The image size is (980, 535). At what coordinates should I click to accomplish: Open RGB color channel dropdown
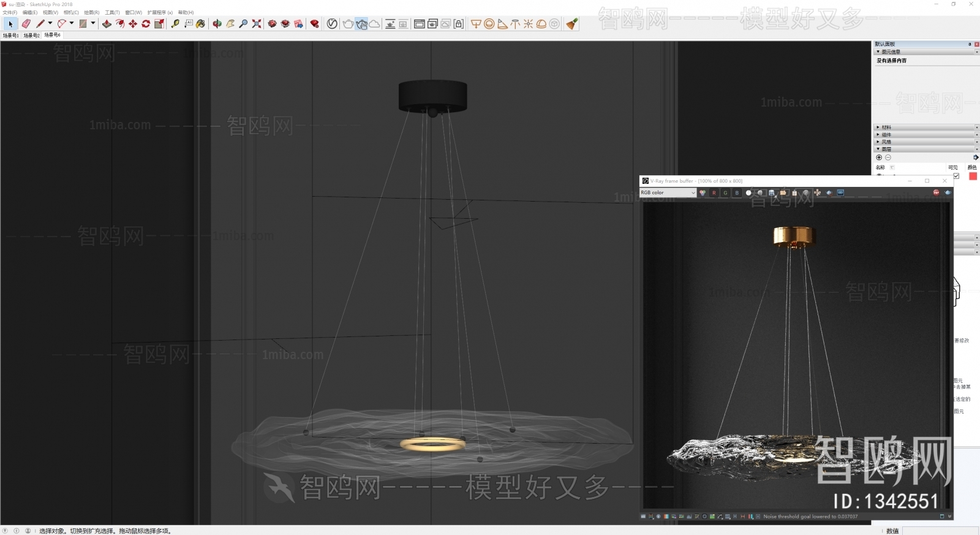[x=668, y=192]
